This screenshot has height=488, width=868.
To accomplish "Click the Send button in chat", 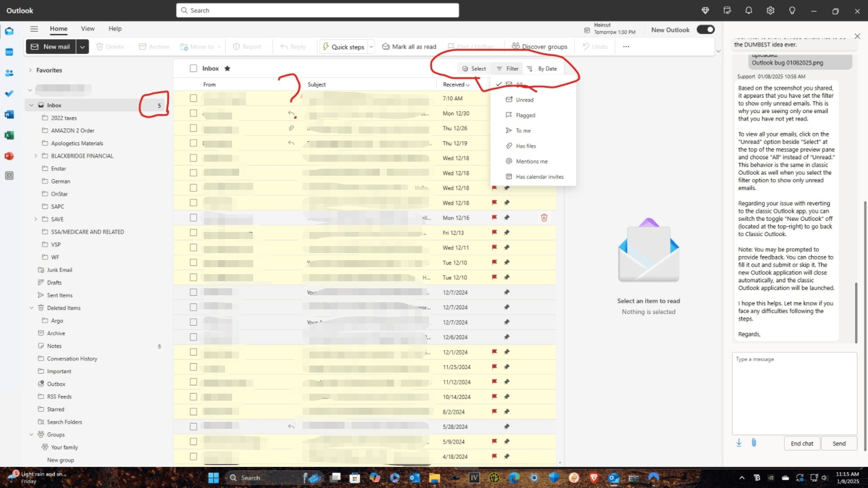I will (839, 443).
